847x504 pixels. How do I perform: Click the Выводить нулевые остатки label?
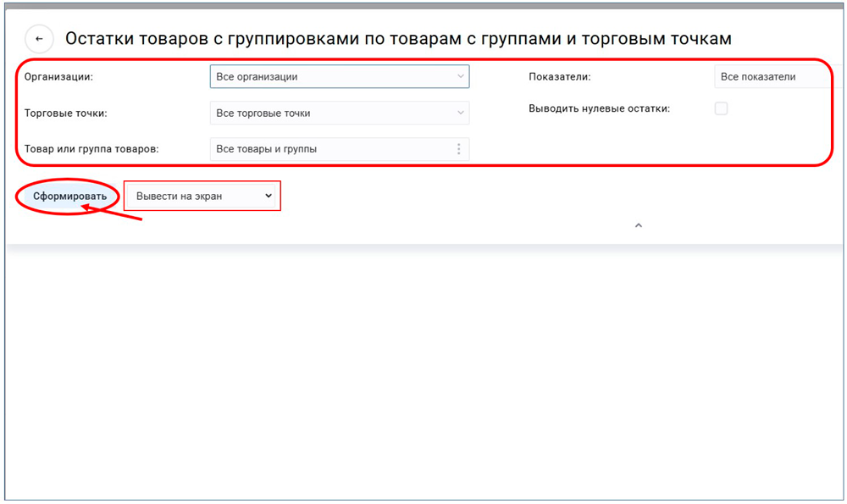point(599,108)
